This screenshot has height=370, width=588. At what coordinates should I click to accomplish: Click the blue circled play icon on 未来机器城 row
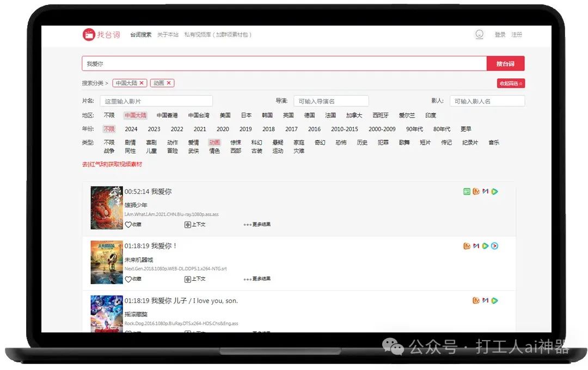coord(494,245)
